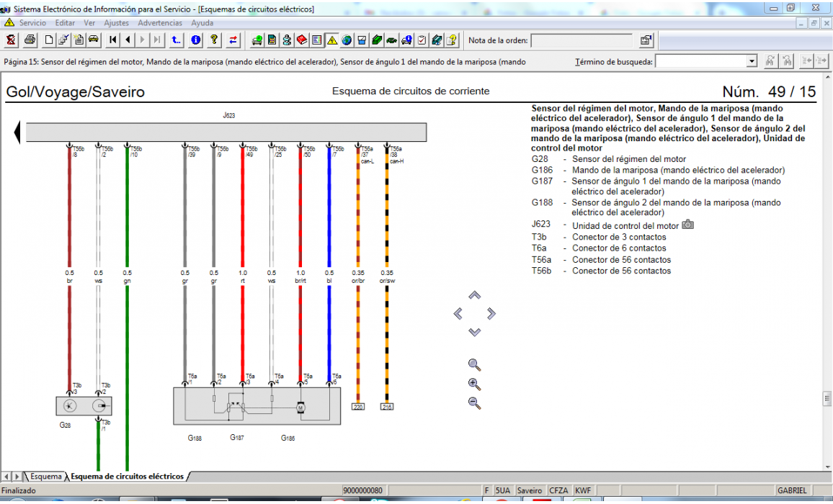Viewport: 833px width, 504px height.
Task: Click the yellow question mark help icon
Action: [214, 40]
